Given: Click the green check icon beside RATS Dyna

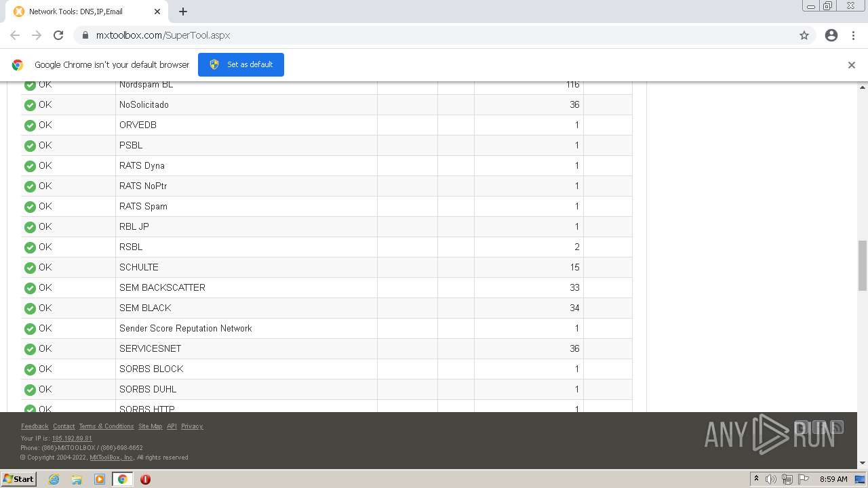Looking at the screenshot, I should 30,166.
